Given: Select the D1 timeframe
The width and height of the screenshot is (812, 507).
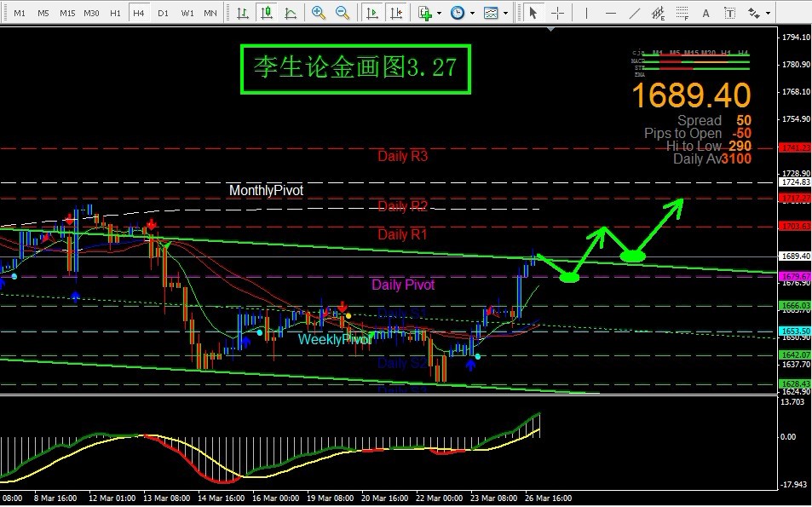Looking at the screenshot, I should 163,14.
